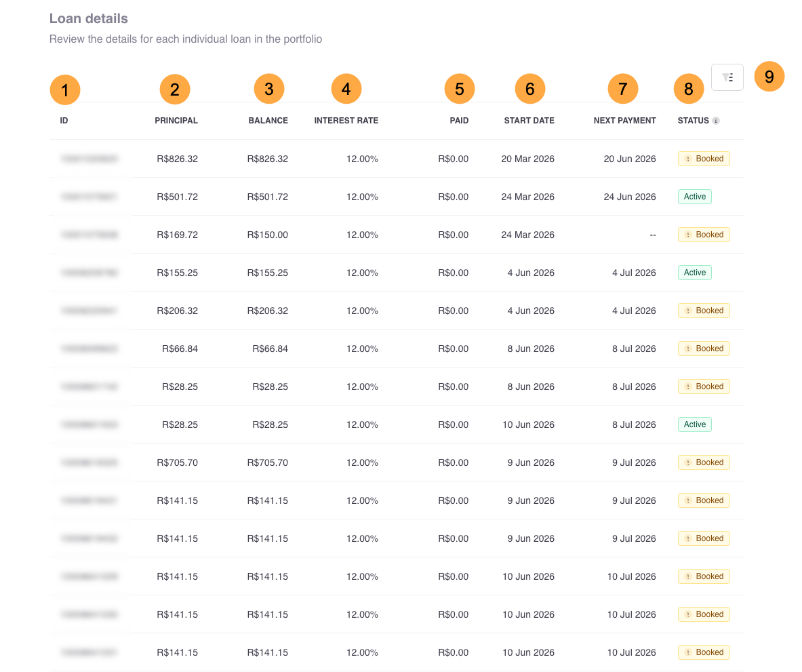Image resolution: width=802 pixels, height=672 pixels.
Task: Click the next payment 24 Jun 2026
Action: pos(630,197)
